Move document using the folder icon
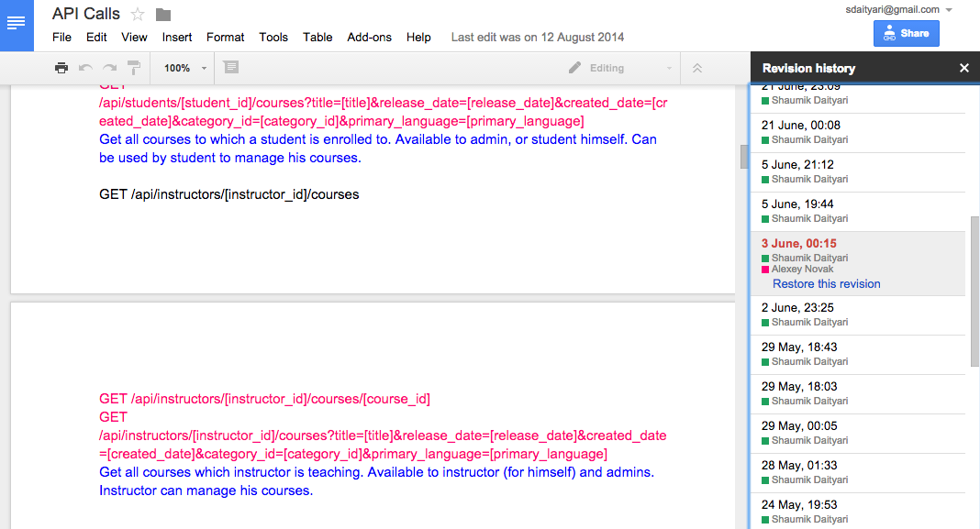980x529 pixels. (163, 15)
